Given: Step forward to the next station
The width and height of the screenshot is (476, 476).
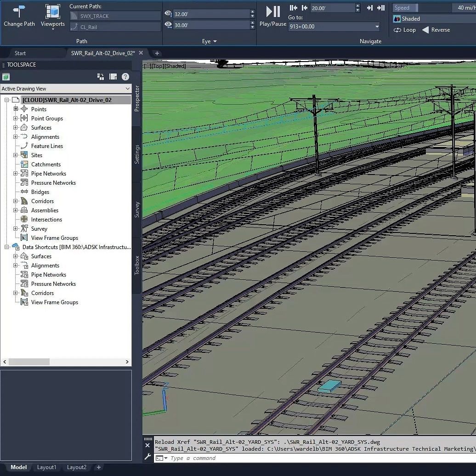Looking at the screenshot, I should coord(370,8).
